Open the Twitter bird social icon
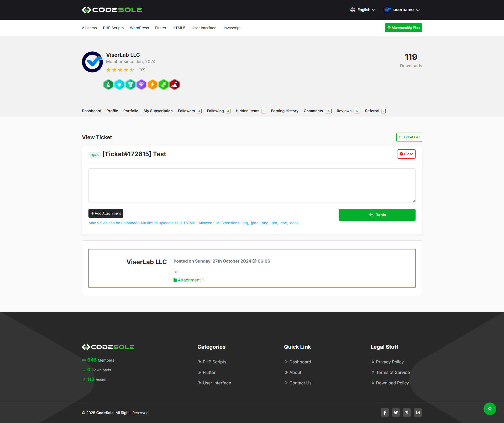Viewport: 504px width, 423px height. (x=396, y=412)
